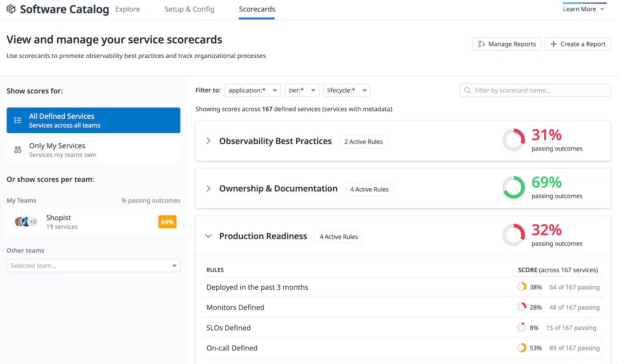Select Only My Services option

[93, 150]
